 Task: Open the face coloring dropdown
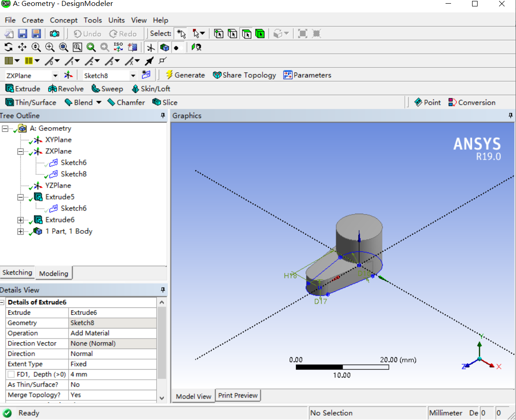click(x=17, y=61)
